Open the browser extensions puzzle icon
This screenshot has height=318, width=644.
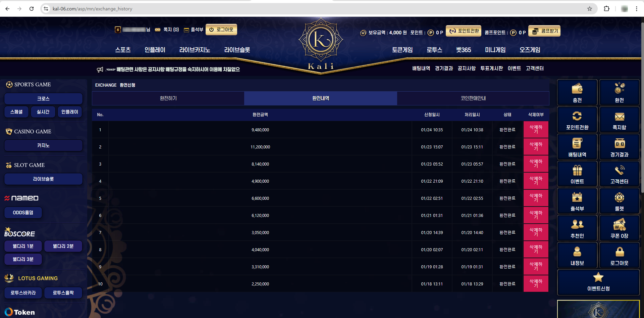click(x=606, y=9)
